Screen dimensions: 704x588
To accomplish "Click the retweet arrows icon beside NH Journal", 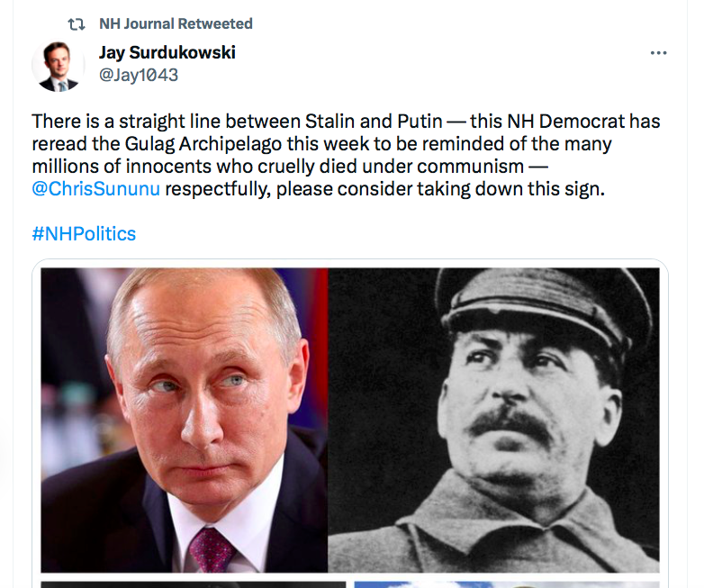I will (x=77, y=23).
